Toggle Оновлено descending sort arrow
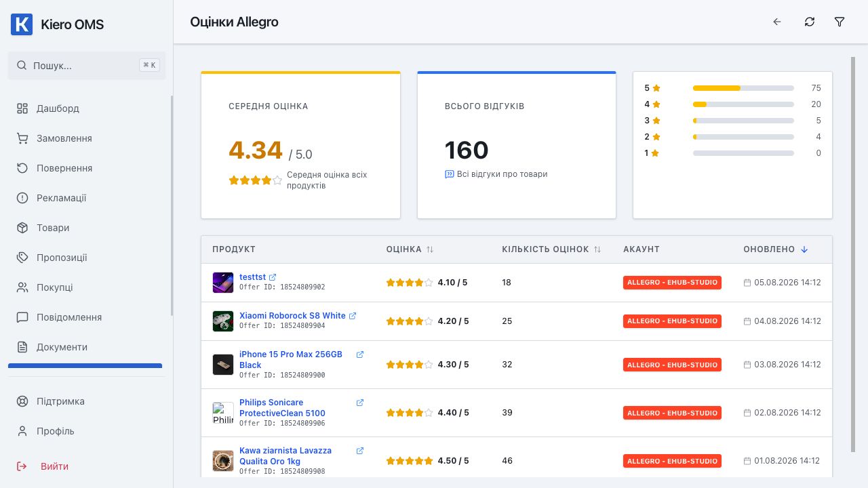 coord(804,249)
